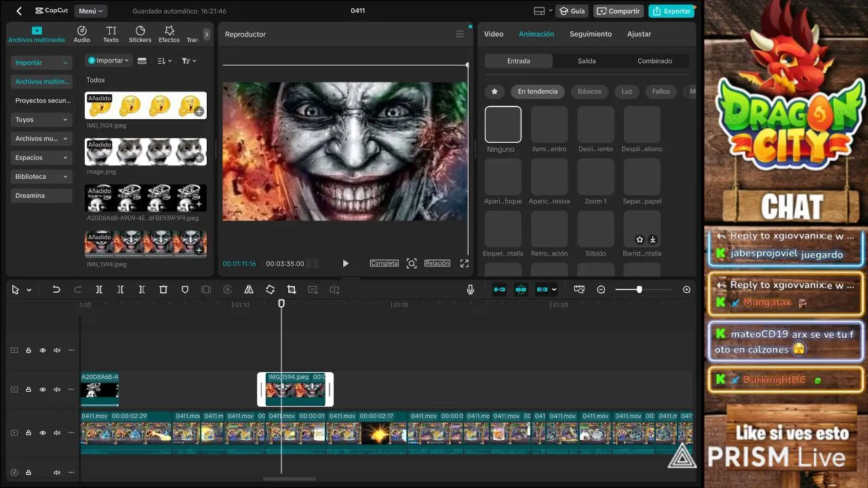Open the sort order dropdown in media panel
The image size is (868, 488).
tap(165, 60)
